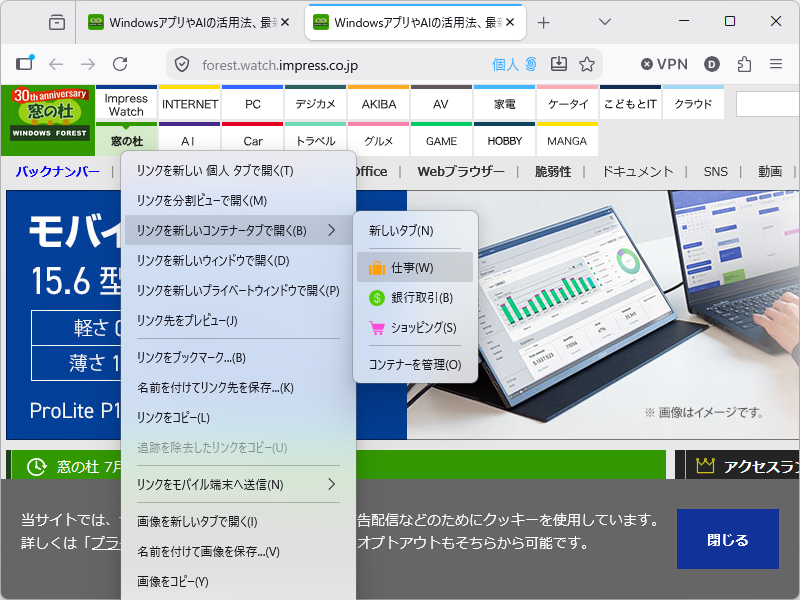The width and height of the screenshot is (800, 600).
Task: Open the GAME site tab
Action: [x=441, y=139]
